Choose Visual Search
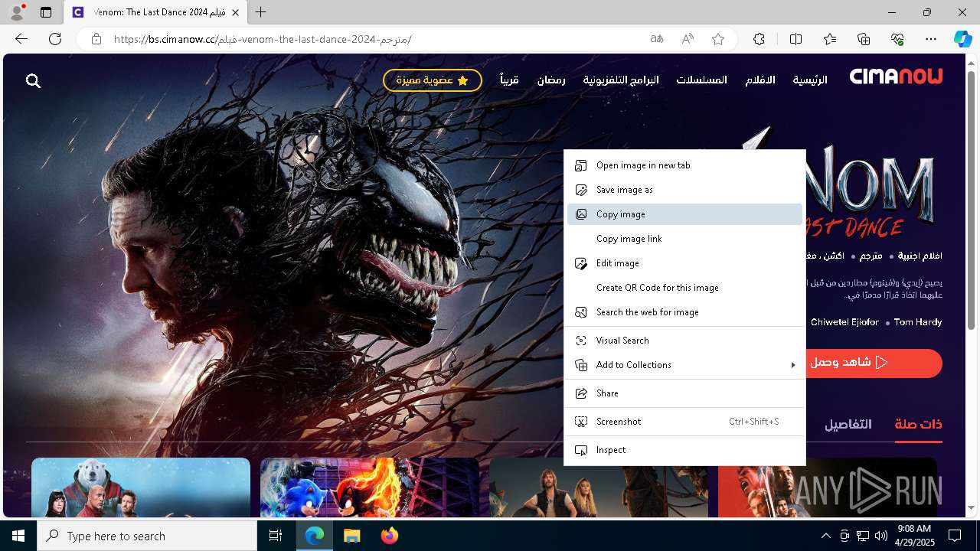The image size is (980, 551). pyautogui.click(x=684, y=341)
